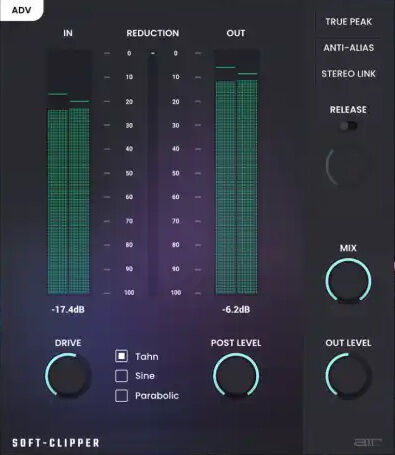Click the -6.2dB output level readout

236,310
